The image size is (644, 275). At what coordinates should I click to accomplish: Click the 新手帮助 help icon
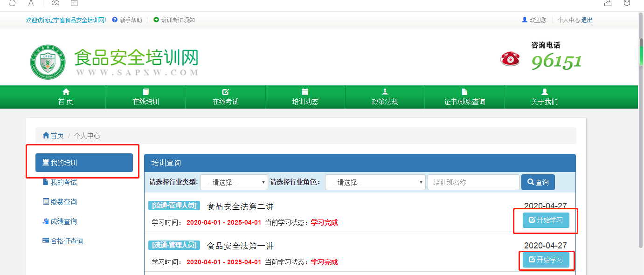(x=115, y=20)
